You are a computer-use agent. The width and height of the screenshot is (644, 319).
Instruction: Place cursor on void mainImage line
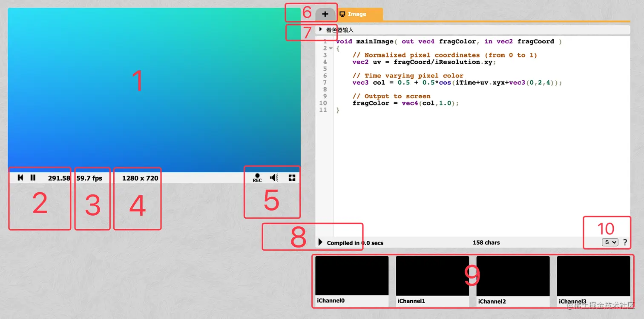coord(448,41)
